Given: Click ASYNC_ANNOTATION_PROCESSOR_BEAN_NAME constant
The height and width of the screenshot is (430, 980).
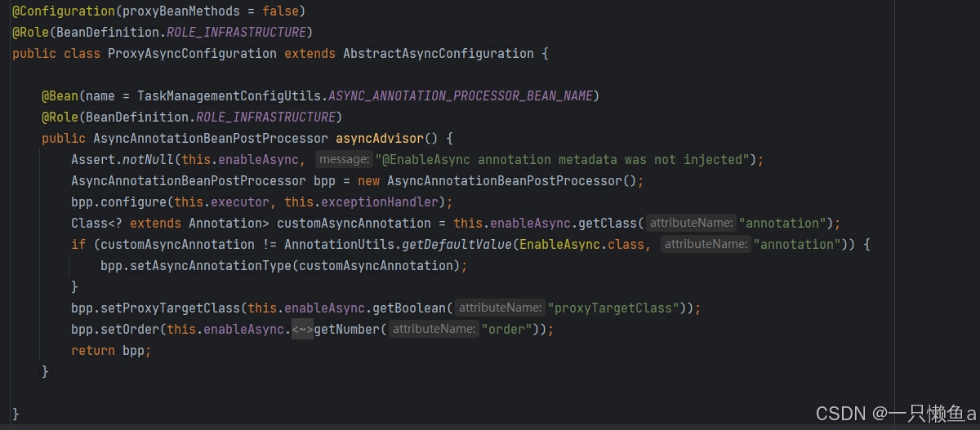Looking at the screenshot, I should (461, 96).
